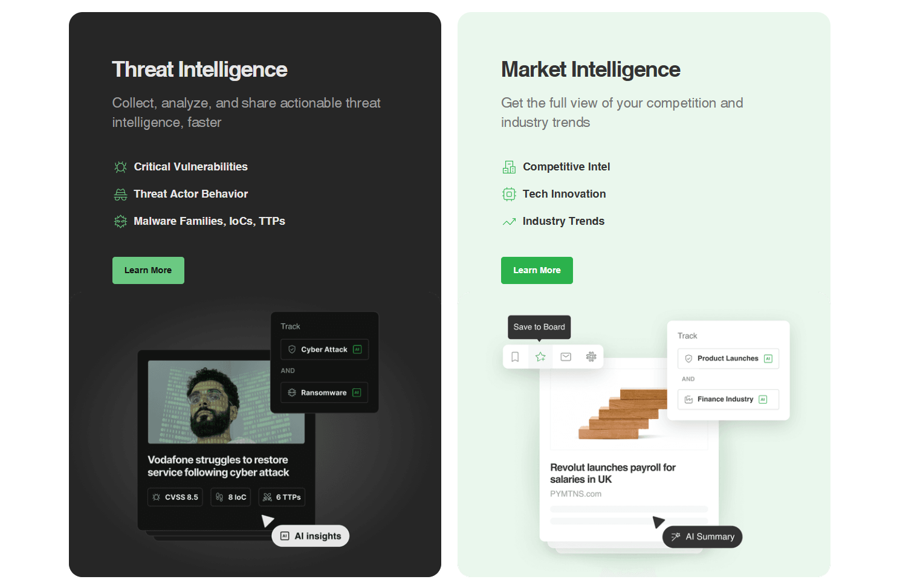Click the bookmark icon in the toolbar

tap(515, 357)
